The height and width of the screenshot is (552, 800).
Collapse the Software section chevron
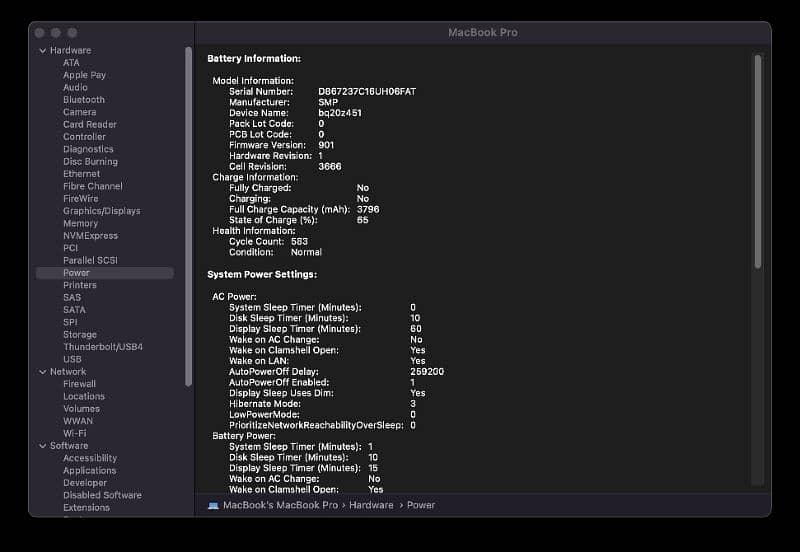(x=42, y=445)
